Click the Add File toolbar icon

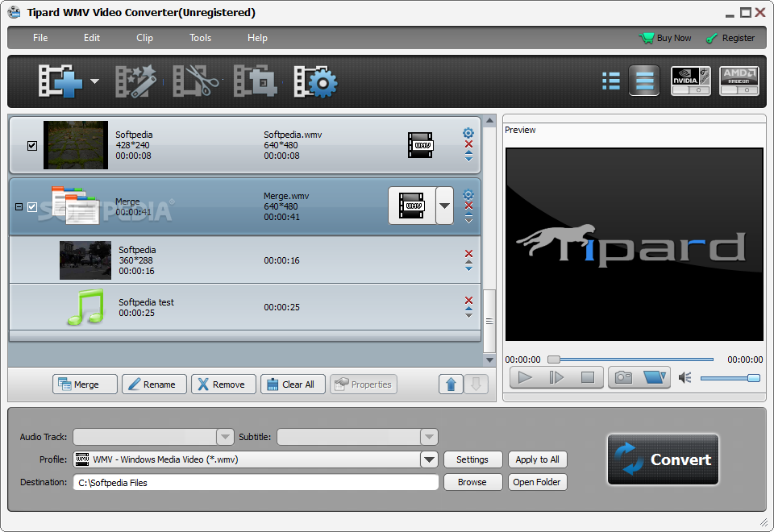[60, 81]
